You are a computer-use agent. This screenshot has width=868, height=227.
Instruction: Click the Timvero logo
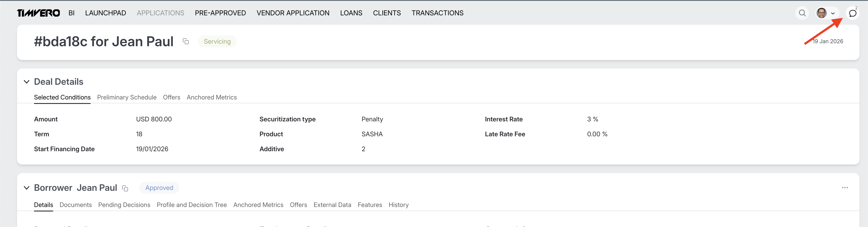(39, 13)
